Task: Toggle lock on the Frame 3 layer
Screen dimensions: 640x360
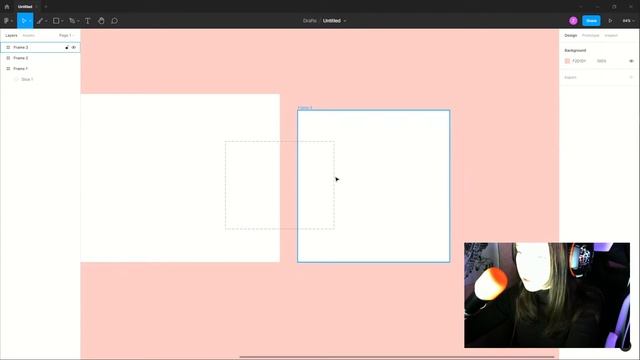Action: [67, 47]
